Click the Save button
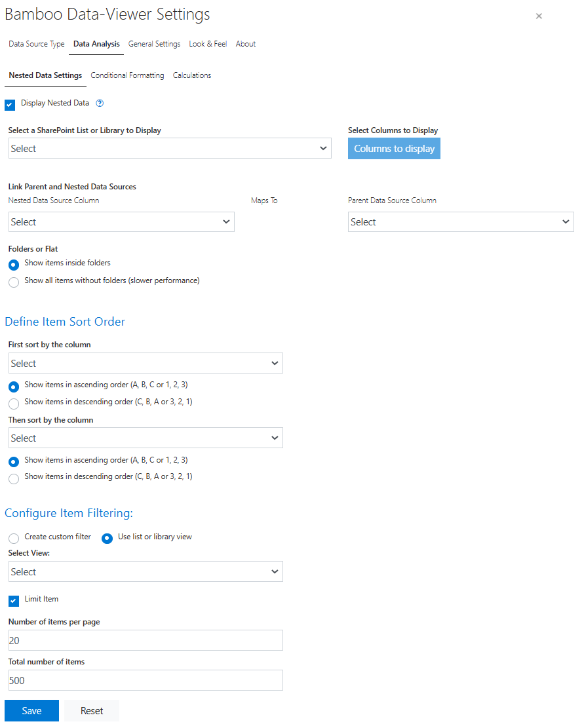 pos(31,711)
